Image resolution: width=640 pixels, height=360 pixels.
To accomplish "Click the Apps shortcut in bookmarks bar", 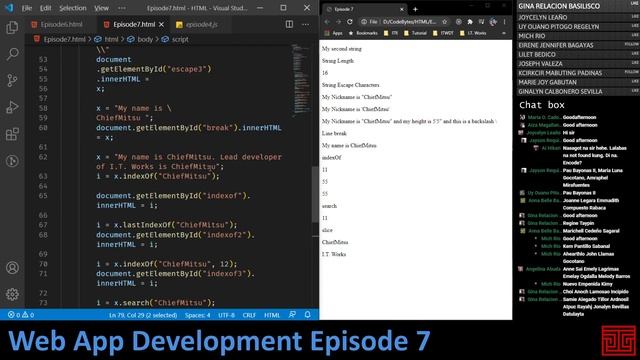I will pos(333,33).
